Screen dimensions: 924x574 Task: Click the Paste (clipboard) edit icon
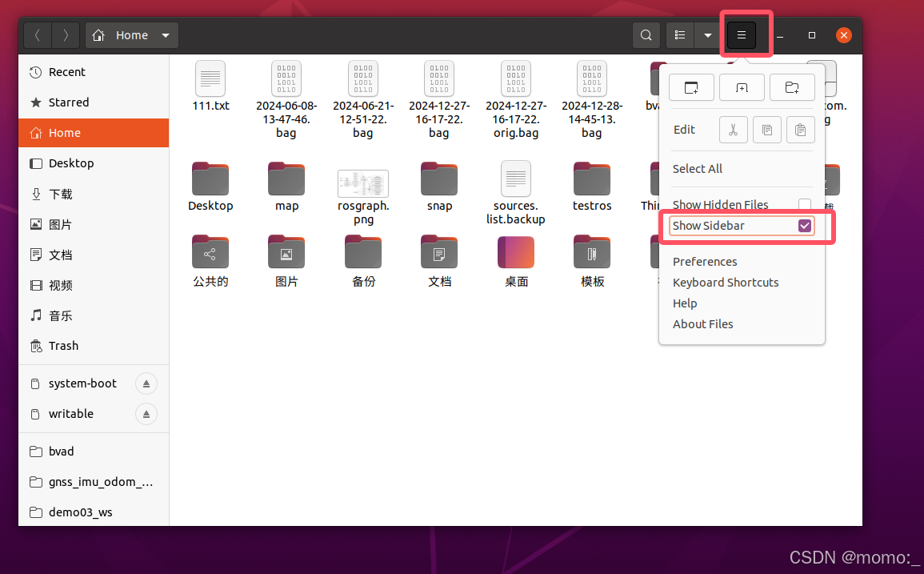[801, 130]
